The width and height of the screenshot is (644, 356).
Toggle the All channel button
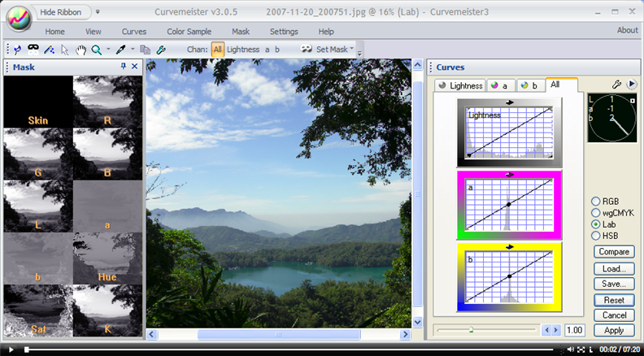click(x=218, y=50)
